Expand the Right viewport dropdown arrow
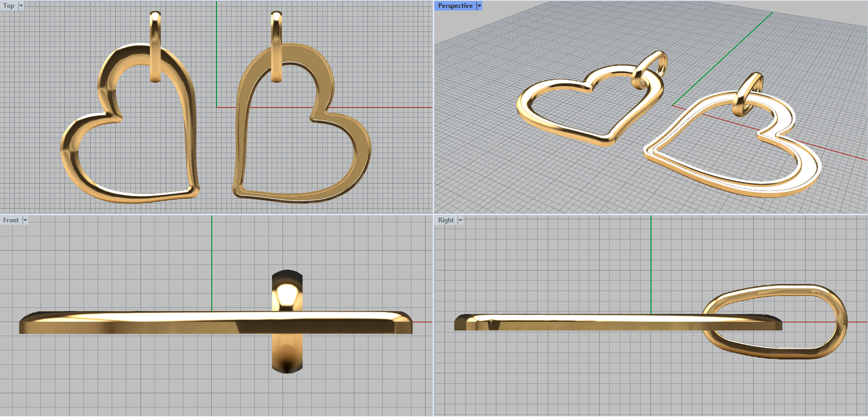Viewport: 868px width, 419px height. click(x=461, y=220)
